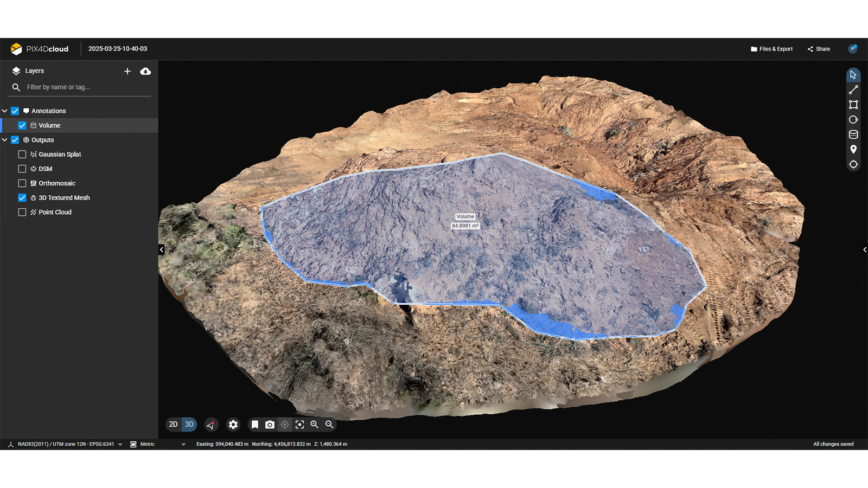Select the Distance measurement tool
Viewport: 868px width, 488px height.
click(x=853, y=89)
